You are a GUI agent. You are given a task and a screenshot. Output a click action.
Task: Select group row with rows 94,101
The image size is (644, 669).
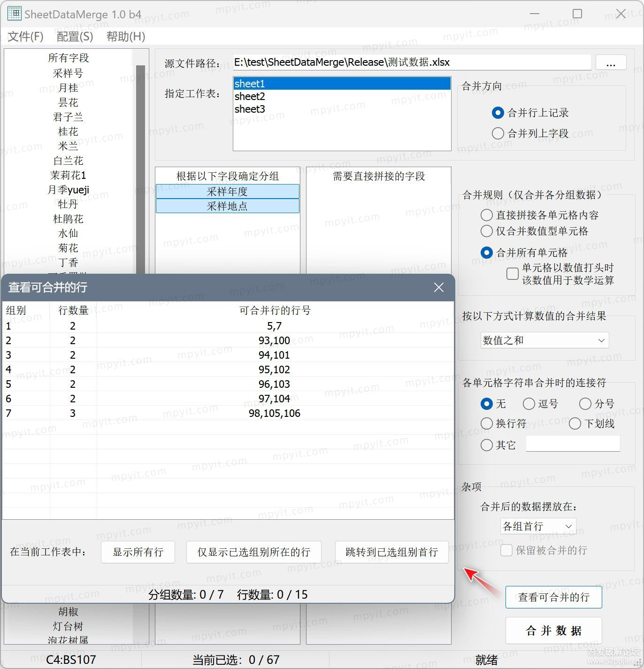tap(228, 355)
